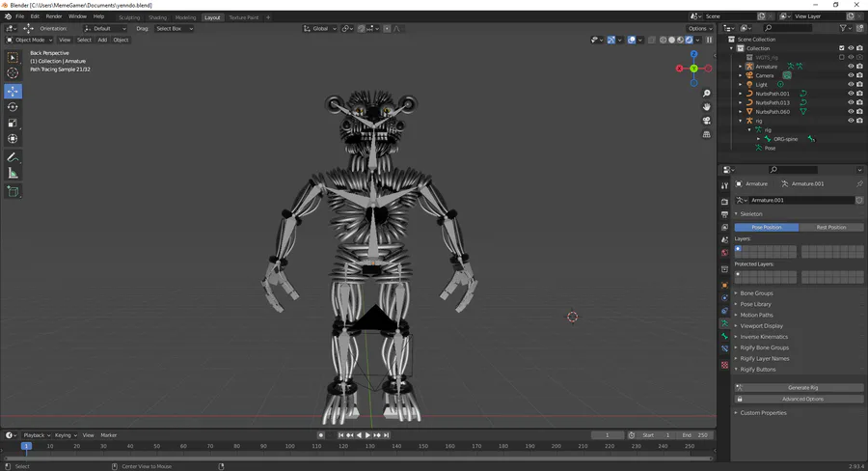Enable the WGTS_rig collection checkbox
868x471 pixels.
(x=842, y=57)
